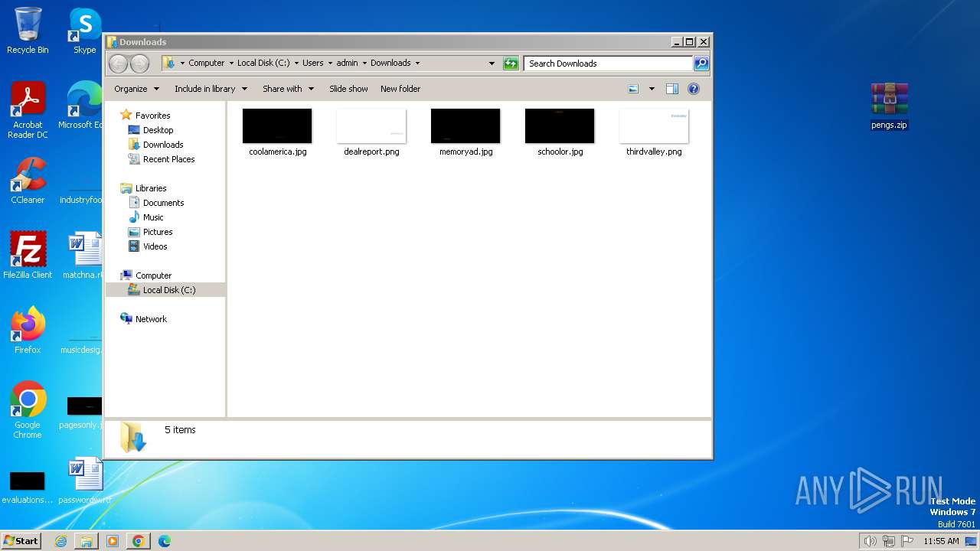The image size is (980, 551).
Task: Click admin in the address breadcrumb
Action: (347, 63)
